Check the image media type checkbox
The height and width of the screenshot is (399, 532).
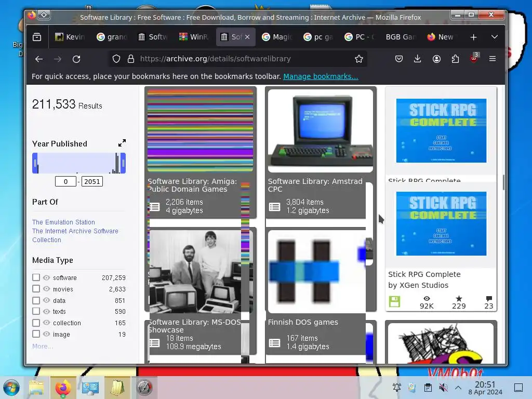(36, 334)
